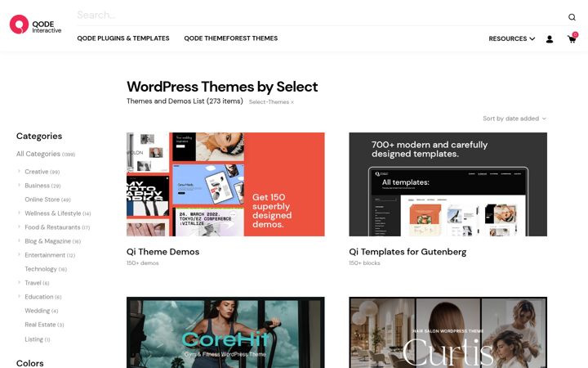588x368 pixels.
Task: Open the shopping cart icon
Action: [572, 38]
